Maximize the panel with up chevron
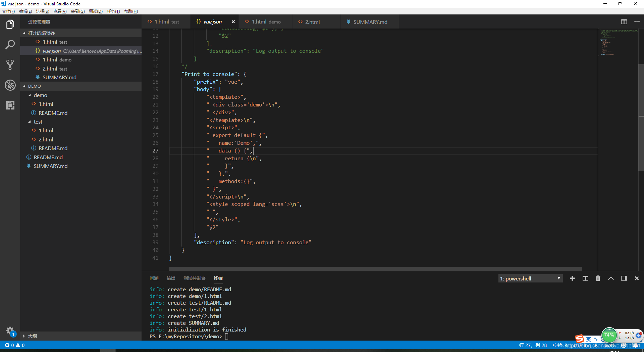This screenshot has height=352, width=644. tap(611, 278)
